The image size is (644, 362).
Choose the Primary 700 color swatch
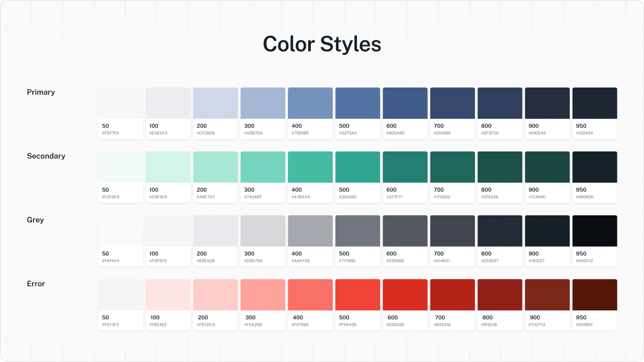(x=452, y=103)
